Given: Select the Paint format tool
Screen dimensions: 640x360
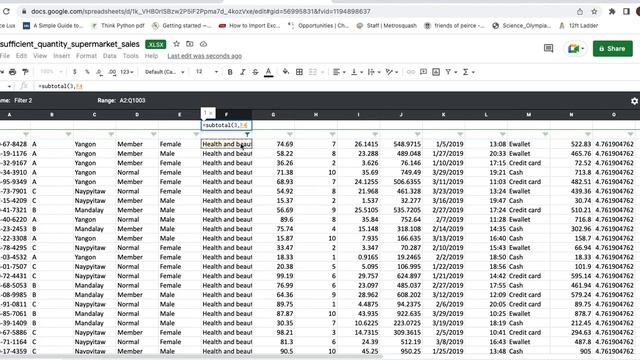Looking at the screenshot, I should pyautogui.click(x=25, y=72).
